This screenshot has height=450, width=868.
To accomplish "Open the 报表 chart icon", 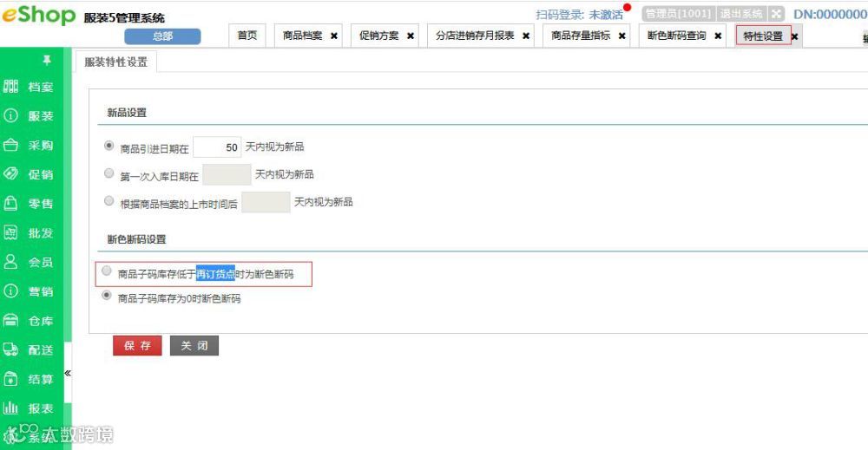I will click(x=10, y=408).
